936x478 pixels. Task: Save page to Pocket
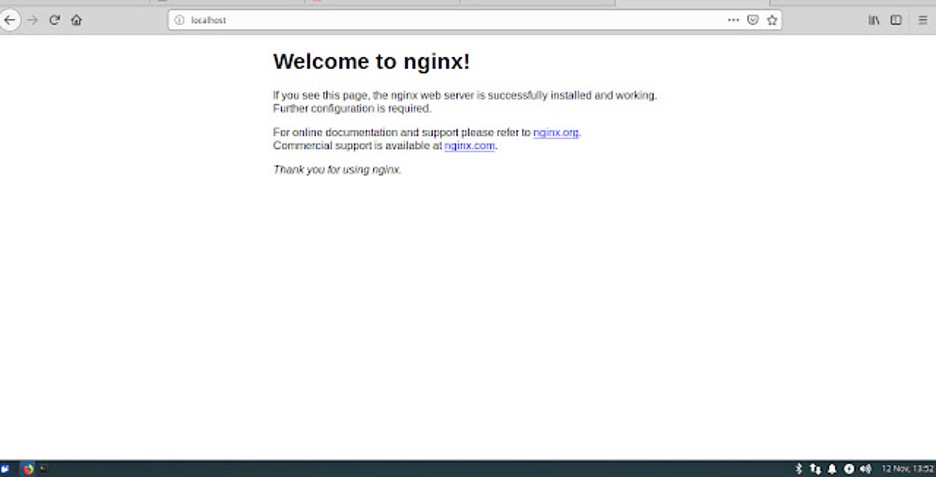pos(753,20)
